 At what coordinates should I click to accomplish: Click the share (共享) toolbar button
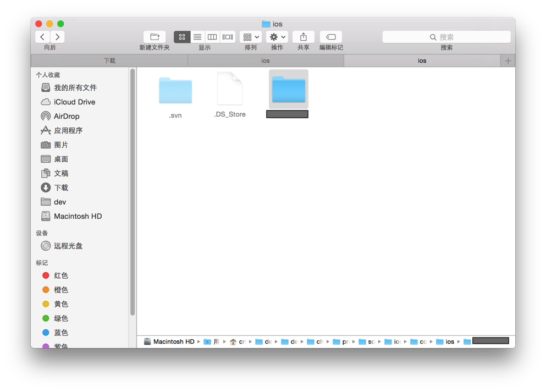coord(304,37)
